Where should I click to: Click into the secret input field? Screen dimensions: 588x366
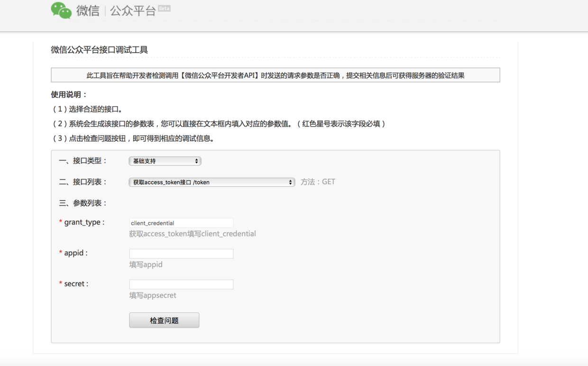pyautogui.click(x=181, y=284)
